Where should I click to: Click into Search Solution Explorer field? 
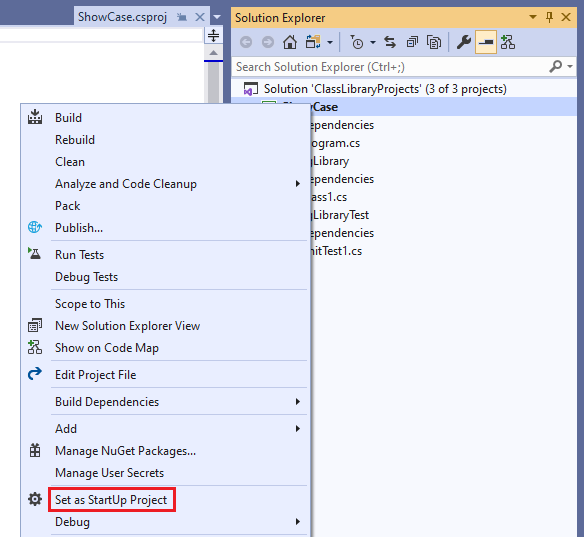[390, 67]
